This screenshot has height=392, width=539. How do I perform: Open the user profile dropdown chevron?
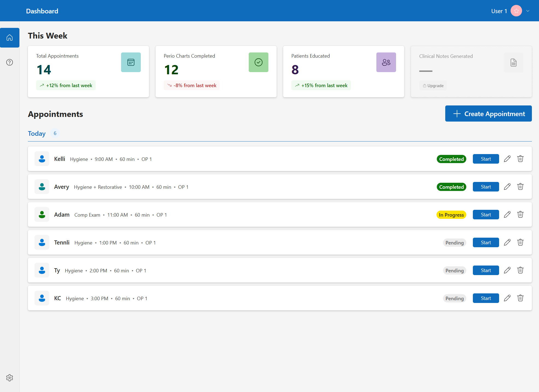point(528,11)
